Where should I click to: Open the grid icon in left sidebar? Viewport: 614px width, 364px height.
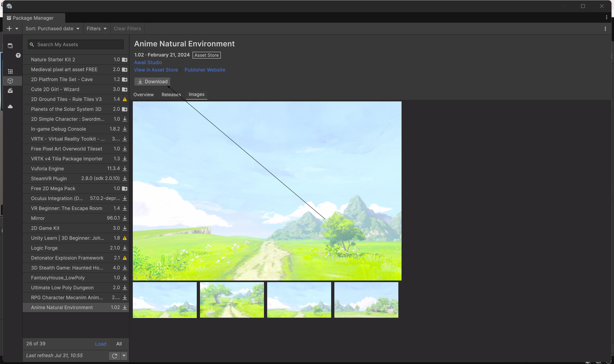coord(10,71)
